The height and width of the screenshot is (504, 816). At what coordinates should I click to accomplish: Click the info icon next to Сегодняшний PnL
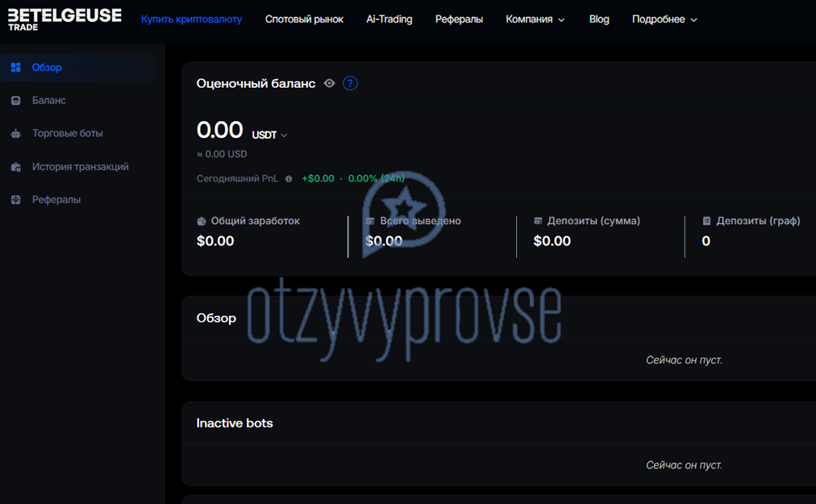click(289, 178)
